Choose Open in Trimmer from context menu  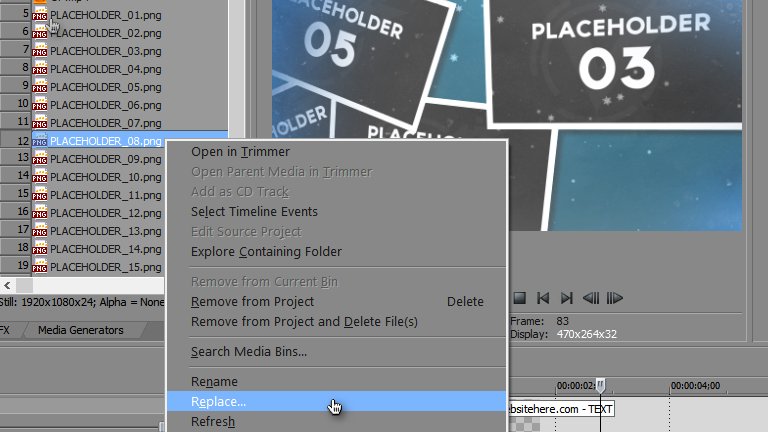(x=240, y=152)
